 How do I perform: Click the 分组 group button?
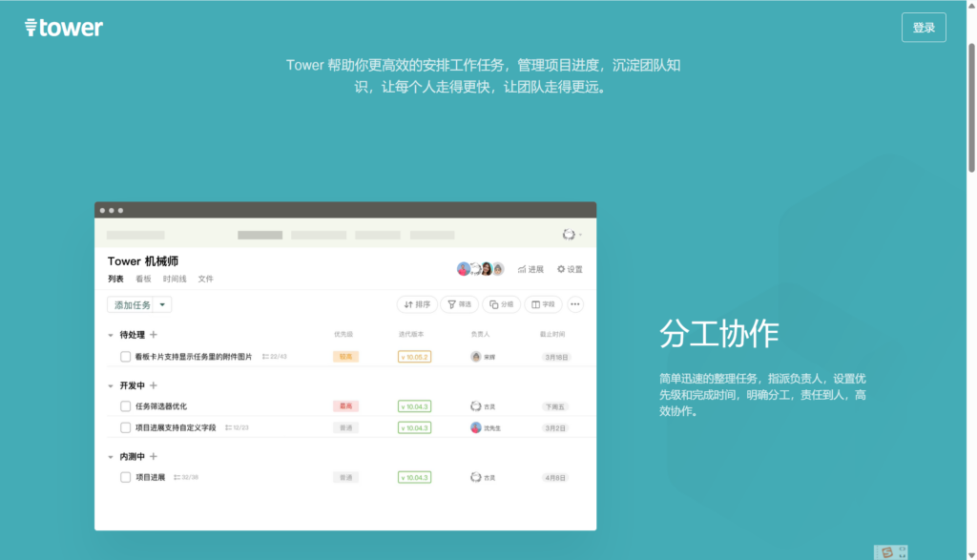click(501, 304)
